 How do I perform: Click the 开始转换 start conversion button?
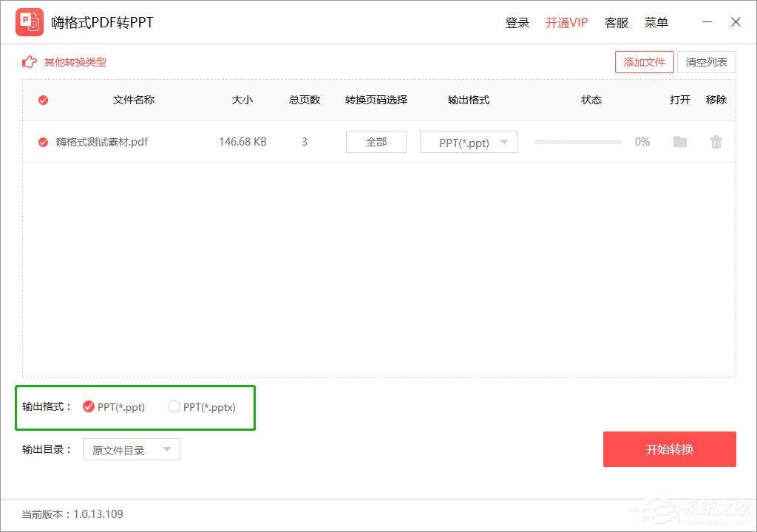tap(670, 449)
